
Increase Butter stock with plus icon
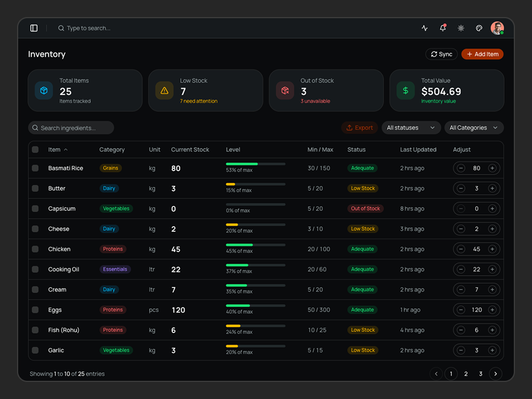tap(492, 188)
